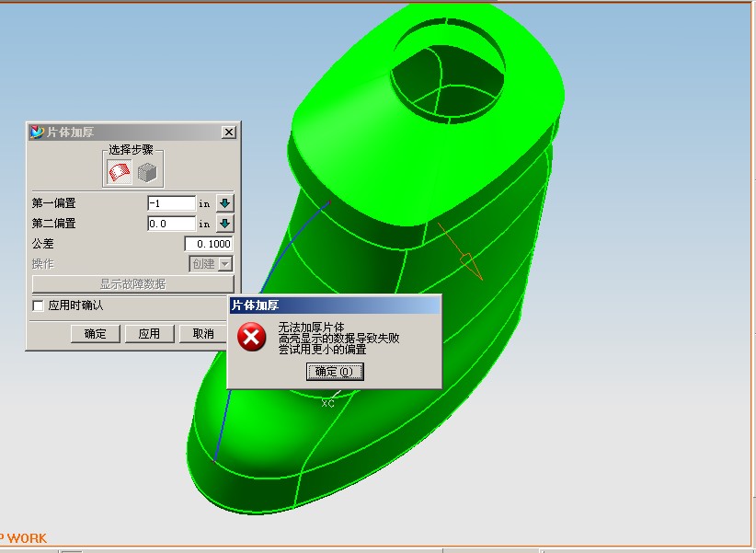Click the XC axis label on the model
The width and height of the screenshot is (756, 553).
[x=327, y=403]
